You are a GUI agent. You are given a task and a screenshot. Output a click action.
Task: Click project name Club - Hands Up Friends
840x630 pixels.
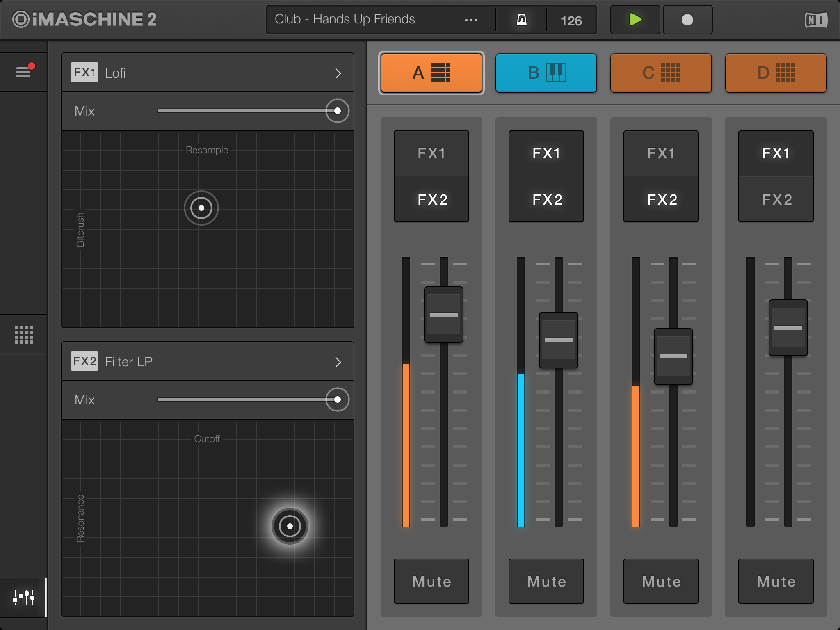pos(345,19)
